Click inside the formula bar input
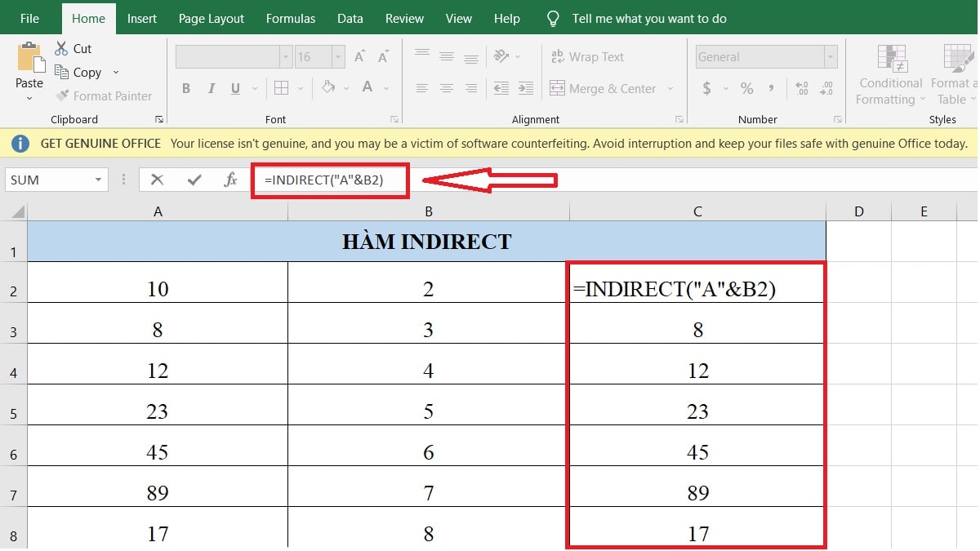The height and width of the screenshot is (551, 980). (612, 180)
